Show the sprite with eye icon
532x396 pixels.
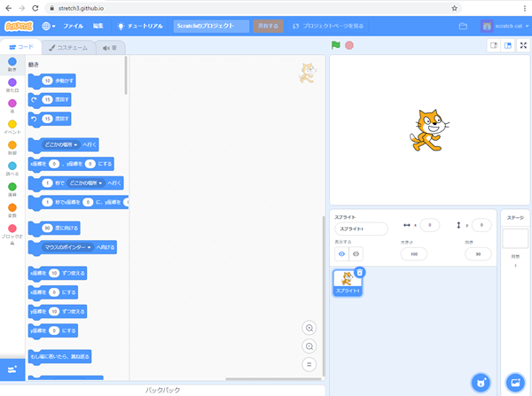pos(341,254)
